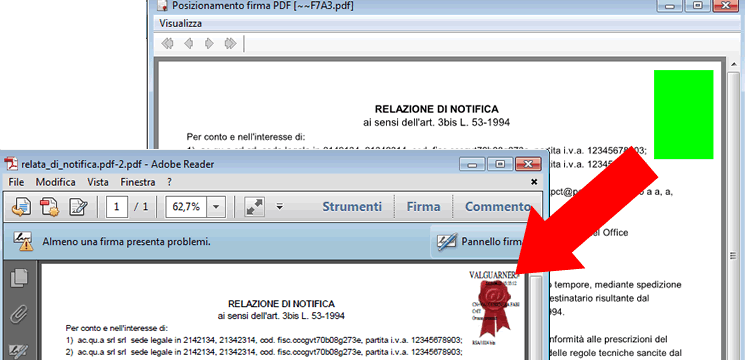Click the green signature placement rectangle
This screenshot has width=745, height=360.
click(684, 114)
